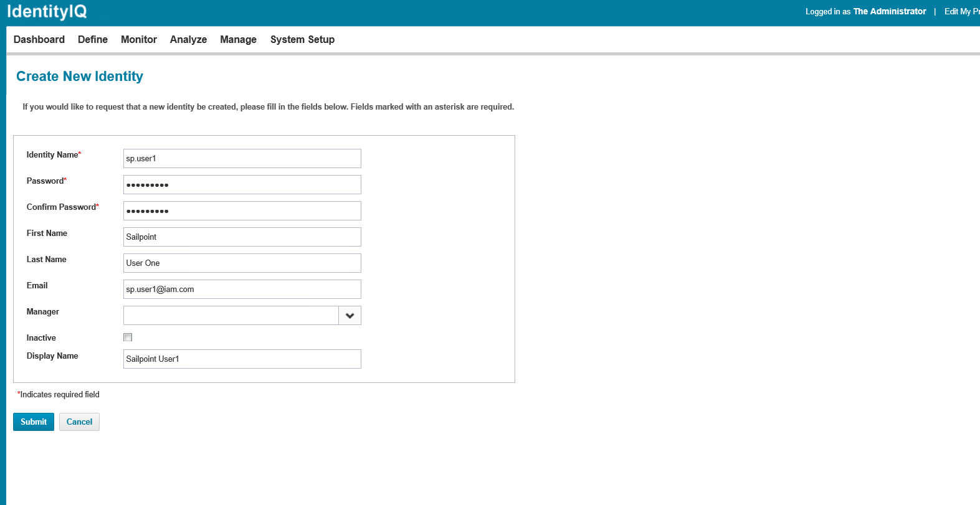Click the Manager label text
This screenshot has width=980, height=505.
[43, 311]
